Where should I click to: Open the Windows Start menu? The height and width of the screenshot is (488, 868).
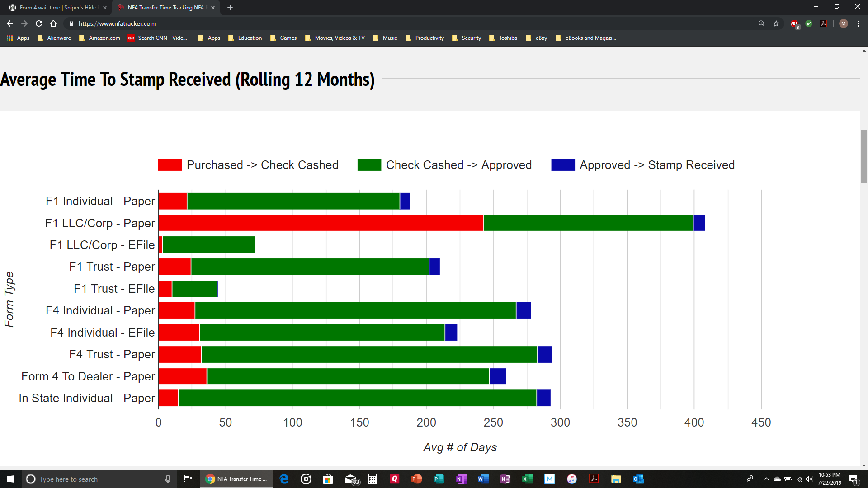click(11, 479)
